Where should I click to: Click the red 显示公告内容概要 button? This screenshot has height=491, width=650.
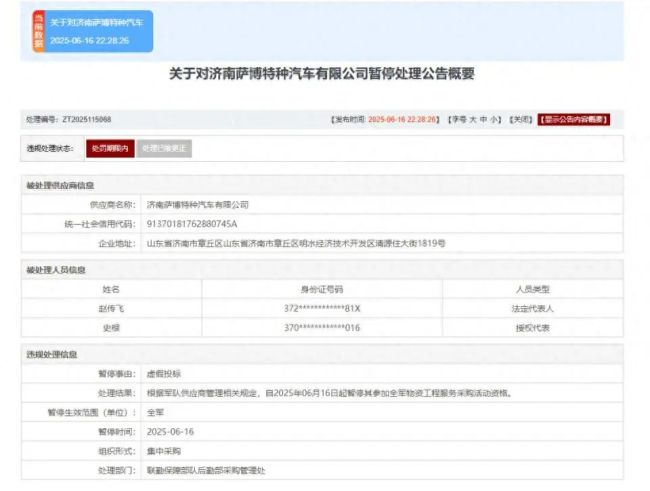click(574, 119)
